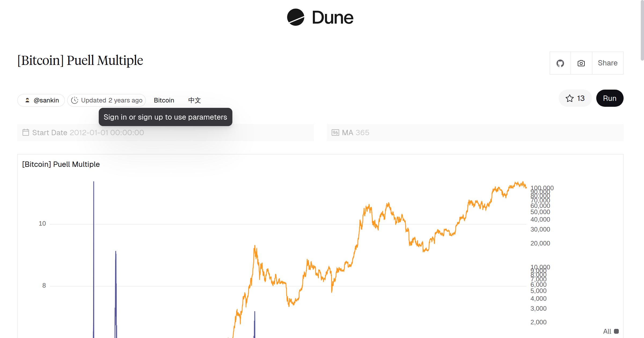Click the clock icon next to Updated

pyautogui.click(x=75, y=100)
